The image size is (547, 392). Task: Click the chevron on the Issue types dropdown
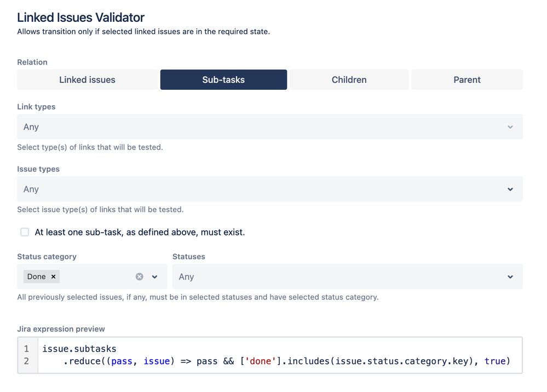click(510, 189)
